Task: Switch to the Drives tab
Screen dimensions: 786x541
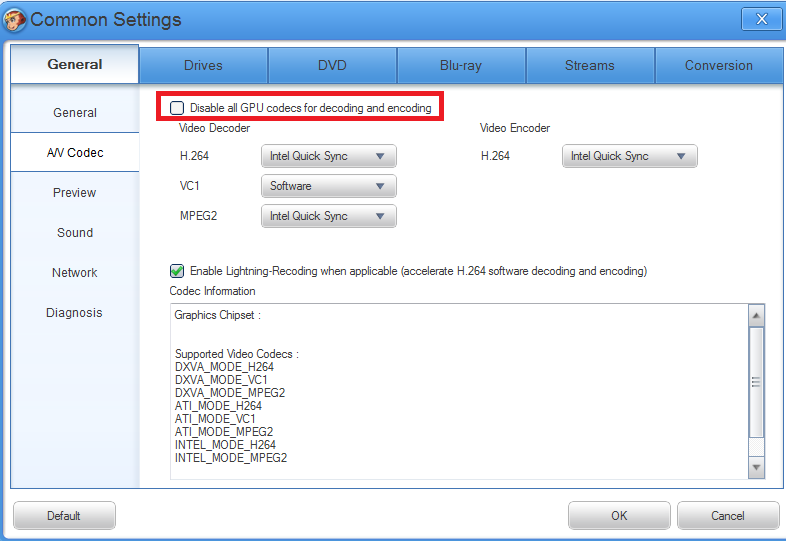Action: tap(203, 65)
